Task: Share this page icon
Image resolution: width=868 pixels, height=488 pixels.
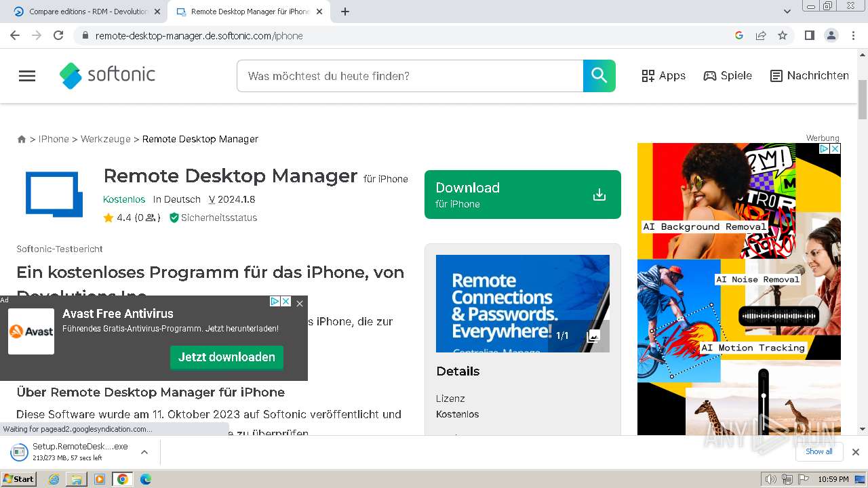Action: click(761, 35)
